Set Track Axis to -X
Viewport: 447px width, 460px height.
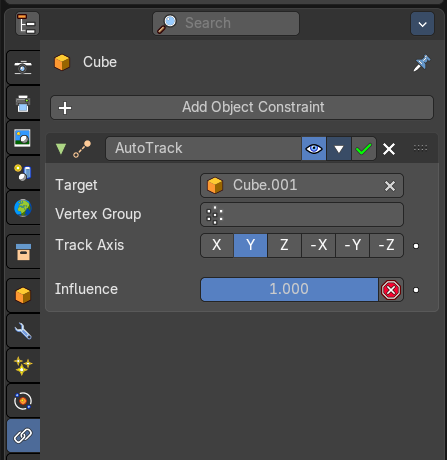(x=319, y=245)
